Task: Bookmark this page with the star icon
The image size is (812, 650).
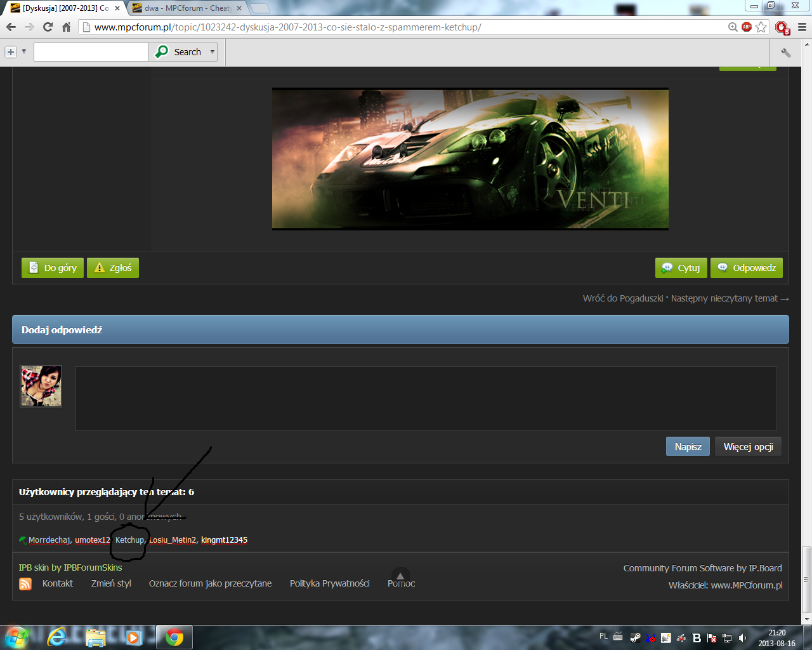Action: [x=761, y=27]
